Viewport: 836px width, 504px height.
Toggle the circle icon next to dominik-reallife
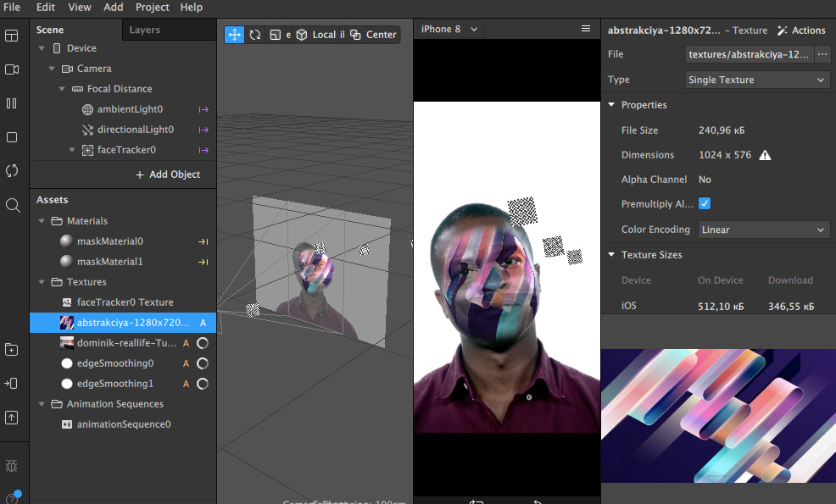point(203,343)
